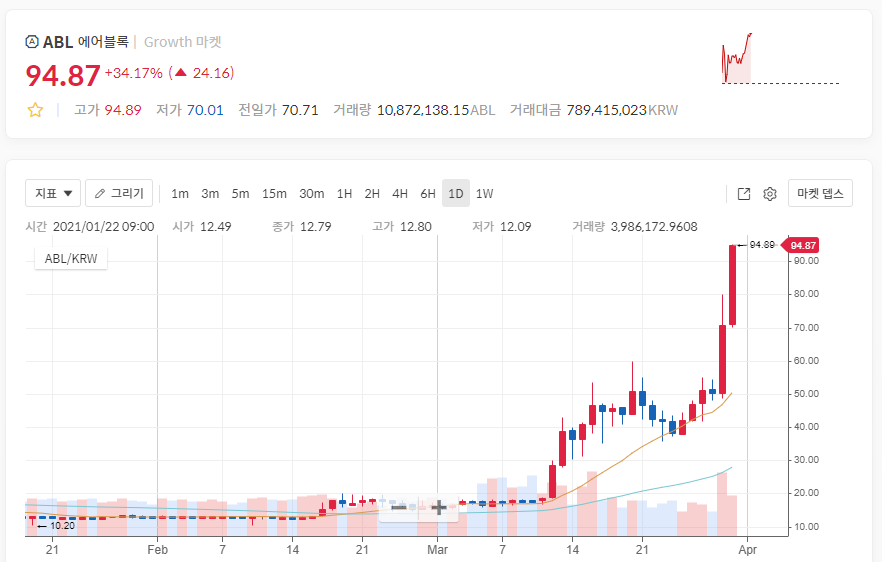The height and width of the screenshot is (562, 882).
Task: Open the 마켓 뎁스 market depth view
Action: [820, 193]
